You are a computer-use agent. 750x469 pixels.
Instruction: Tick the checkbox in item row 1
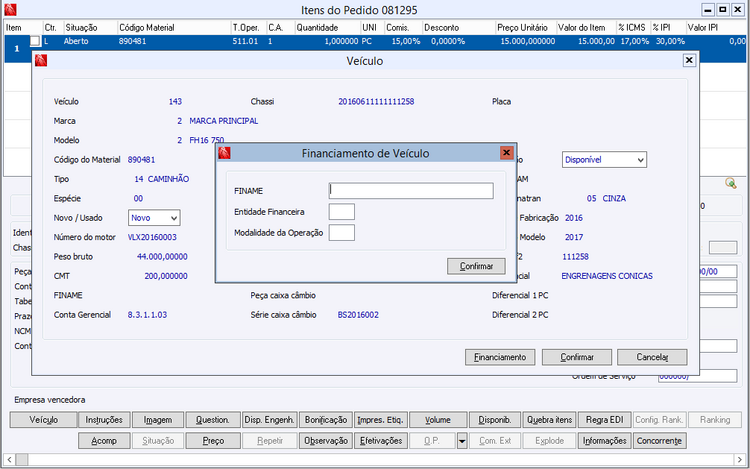pos(35,42)
